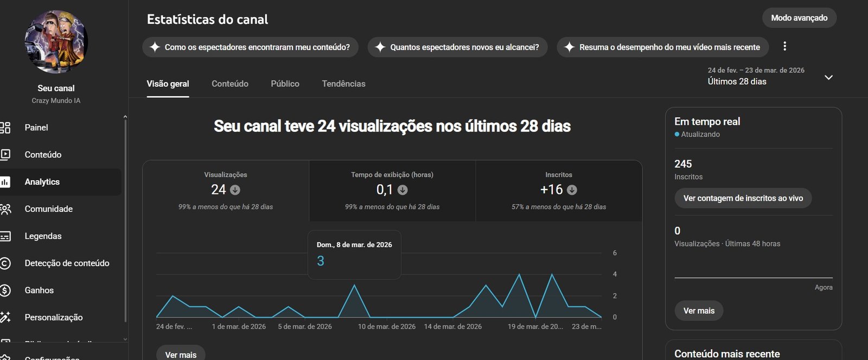Click 'Ver contagem de inscritos ao vivo'
The image size is (868, 360).
(743, 198)
